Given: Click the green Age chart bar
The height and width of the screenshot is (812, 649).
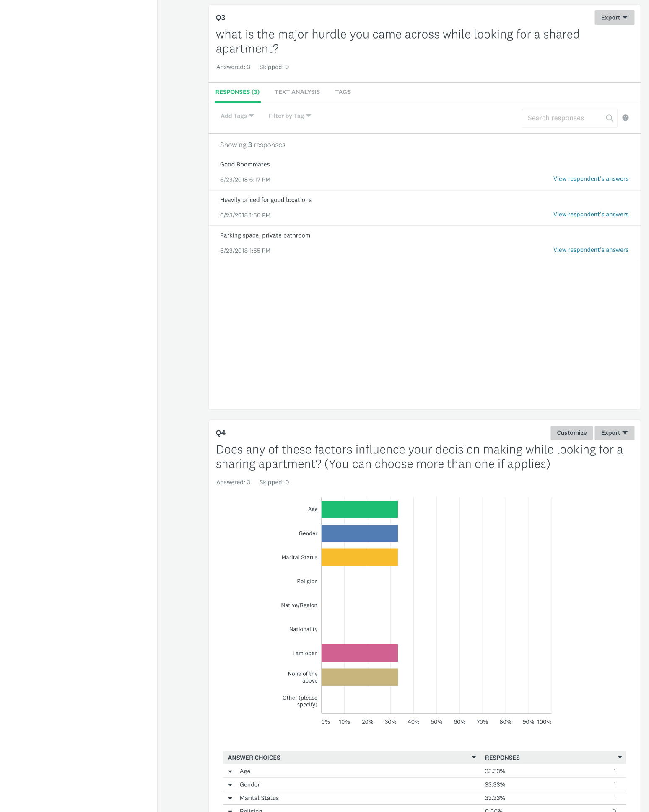Looking at the screenshot, I should coord(360,509).
